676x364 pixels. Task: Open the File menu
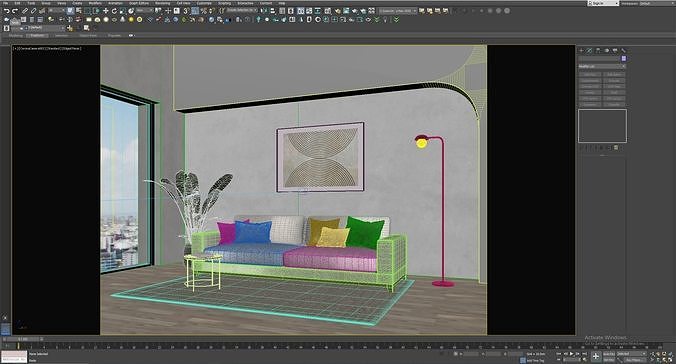pos(6,3)
